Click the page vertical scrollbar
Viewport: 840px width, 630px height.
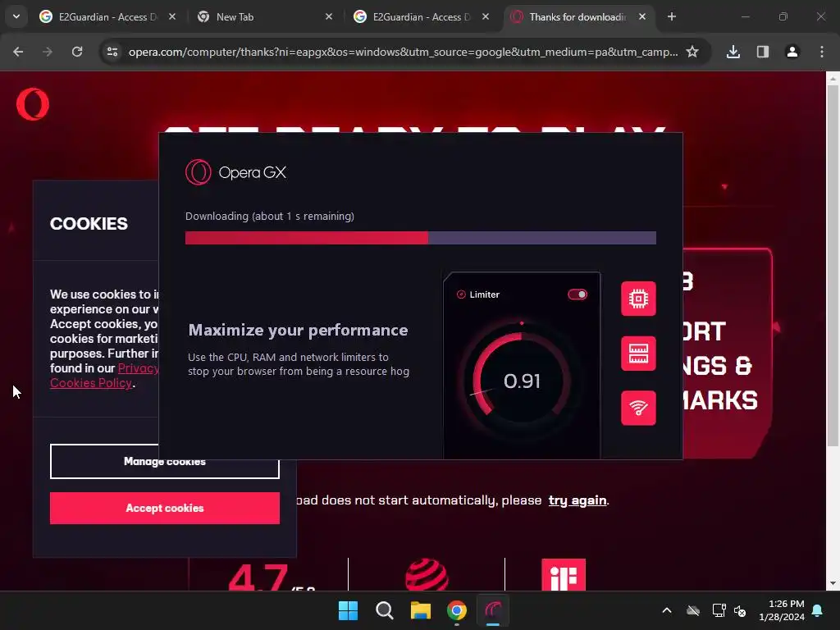833,265
